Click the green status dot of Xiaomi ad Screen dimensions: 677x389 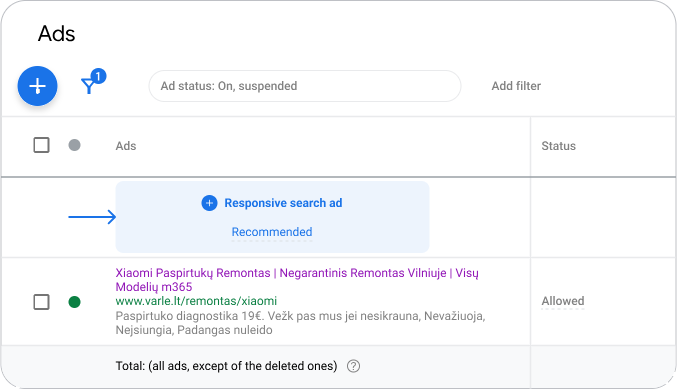pyautogui.click(x=74, y=302)
